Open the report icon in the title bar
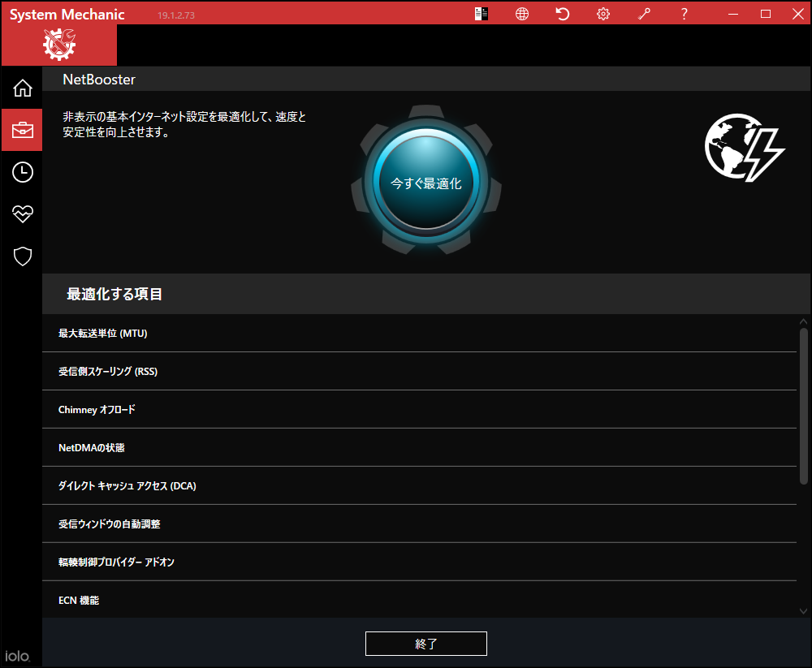Viewport: 812px width, 668px height. tap(481, 14)
